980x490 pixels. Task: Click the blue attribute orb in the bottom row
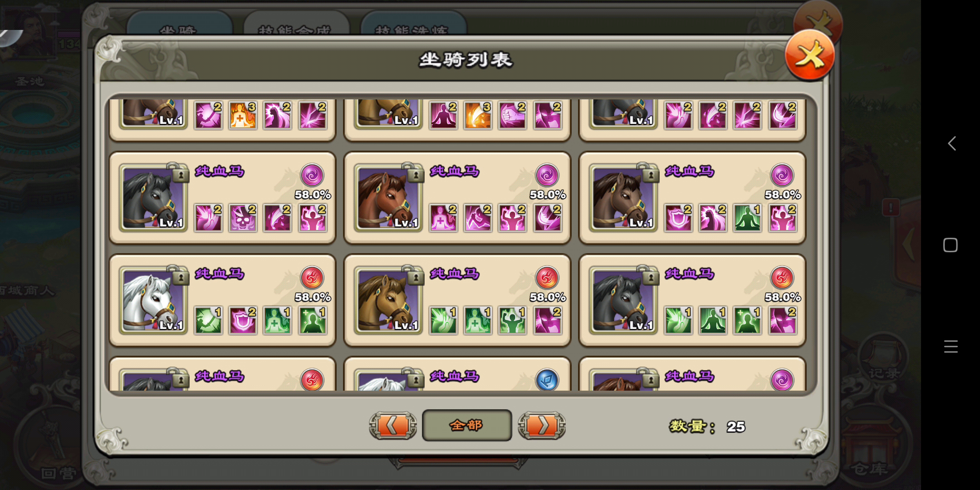pos(547,380)
